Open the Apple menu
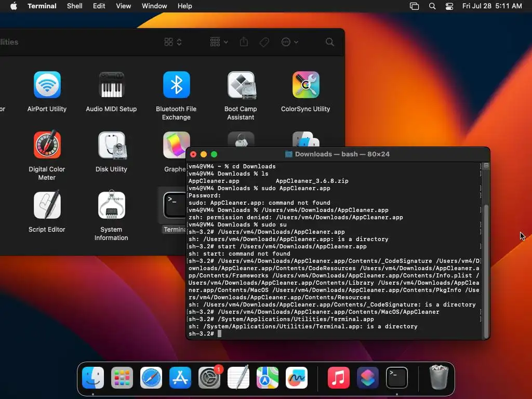The width and height of the screenshot is (532, 399). point(14,6)
